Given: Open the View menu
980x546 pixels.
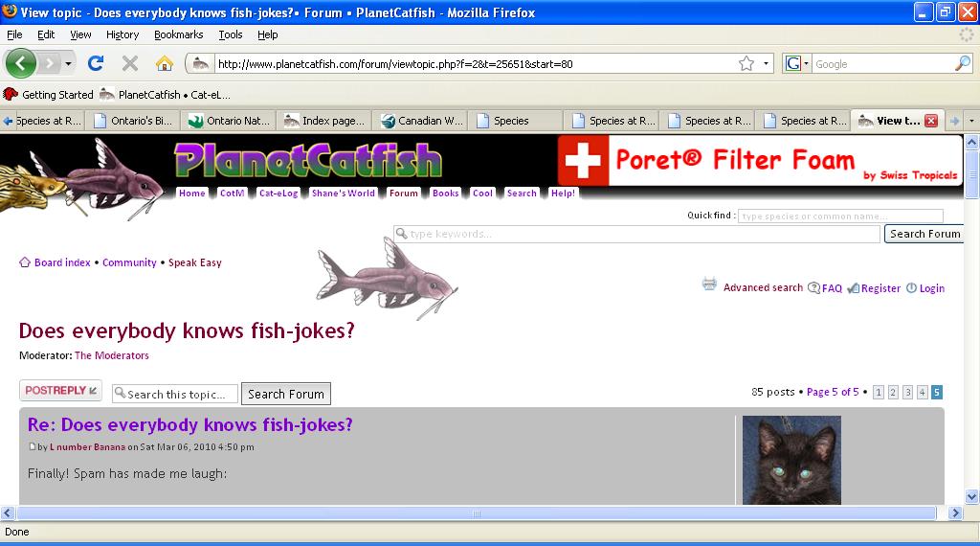Looking at the screenshot, I should pos(80,34).
